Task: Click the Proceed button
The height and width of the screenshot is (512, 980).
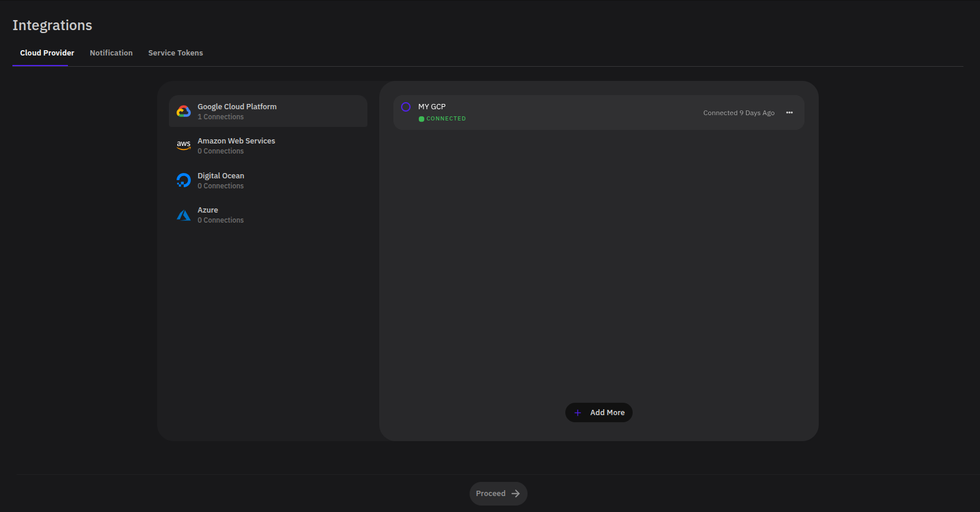Action: [x=499, y=494]
